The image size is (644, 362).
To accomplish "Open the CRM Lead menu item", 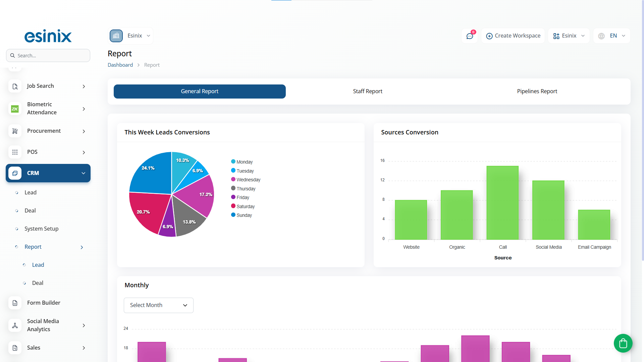I will (31, 193).
